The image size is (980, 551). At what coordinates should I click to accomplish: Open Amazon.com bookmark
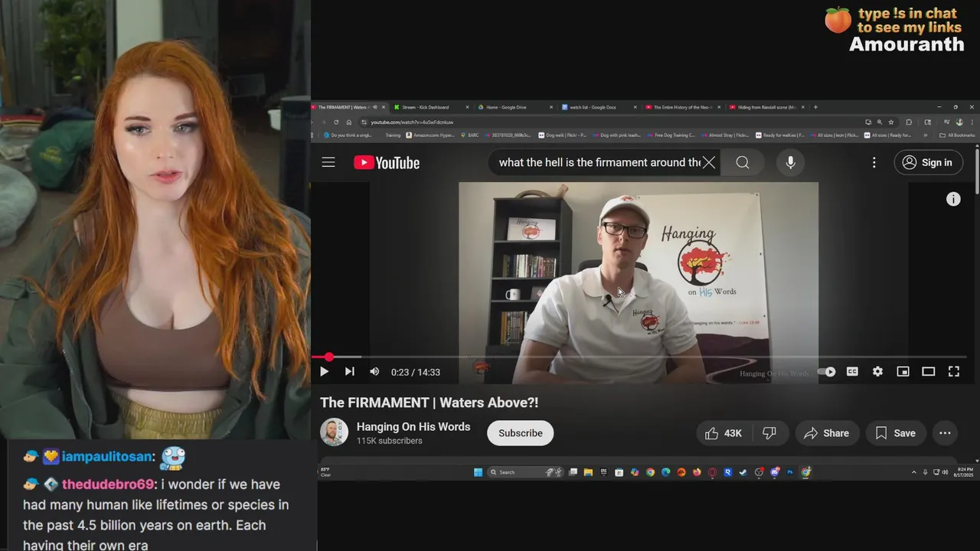tap(430, 135)
